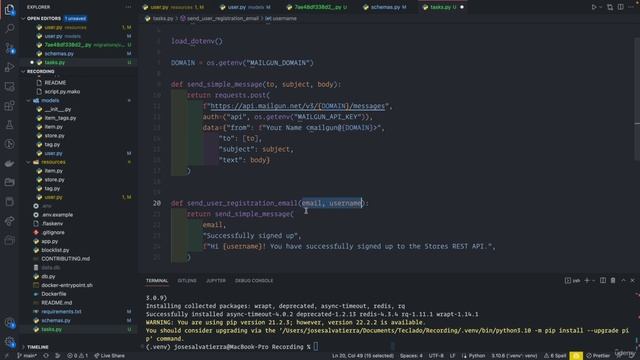The image size is (640, 360).
Task: Open tasks.py in the file tree
Action: [x=51, y=329]
